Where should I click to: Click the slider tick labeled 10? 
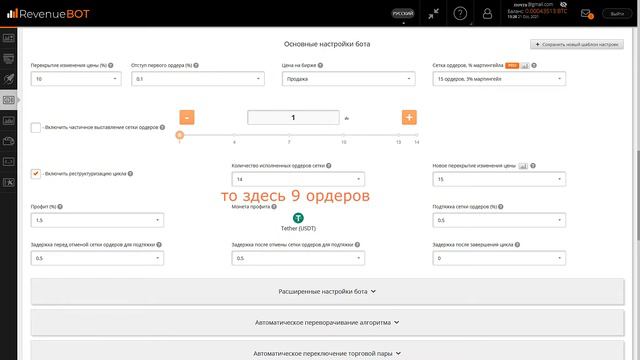[344, 142]
